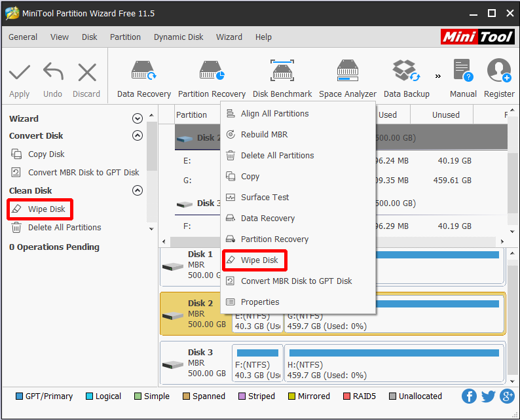
Task: Click the Logical legend color box
Action: pos(89,396)
